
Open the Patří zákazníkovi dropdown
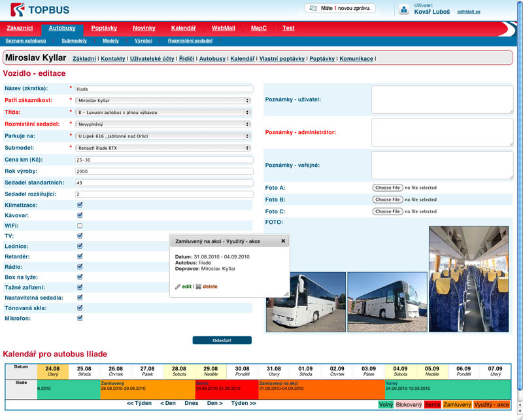point(163,101)
